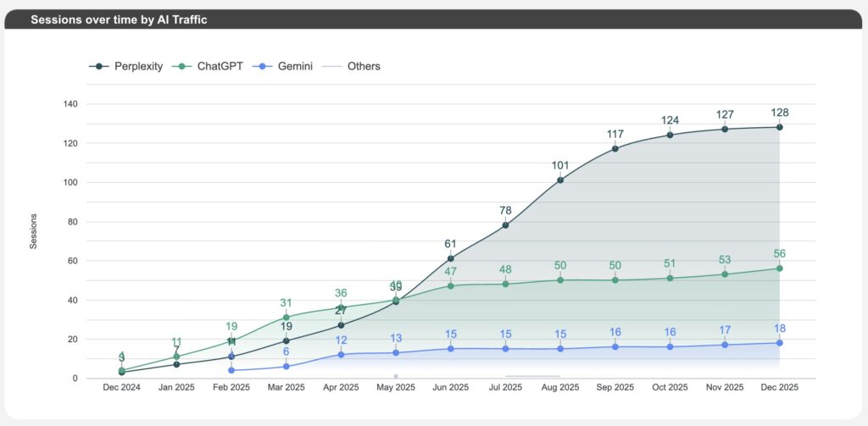
Task: Toggle the Others series in the legend
Action: [350, 66]
